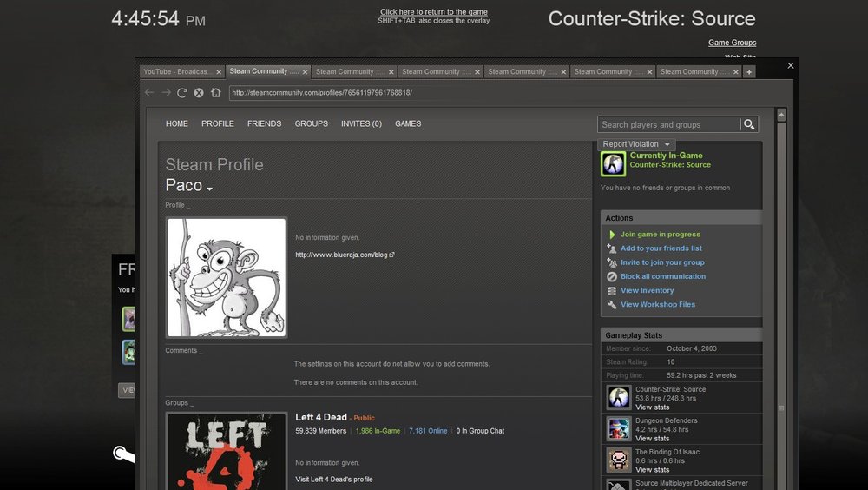Open the Counter-Strike: Source game icon in Gameplay Stats
Viewport: 868px width, 490px height.
618,398
